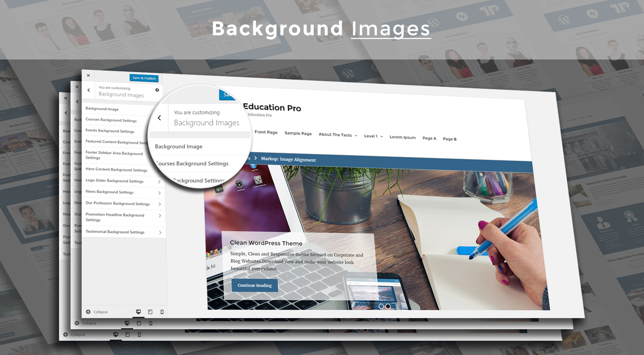The height and width of the screenshot is (355, 644).
Task: Expand the About The Tests dropdown arrow
Action: [356, 136]
